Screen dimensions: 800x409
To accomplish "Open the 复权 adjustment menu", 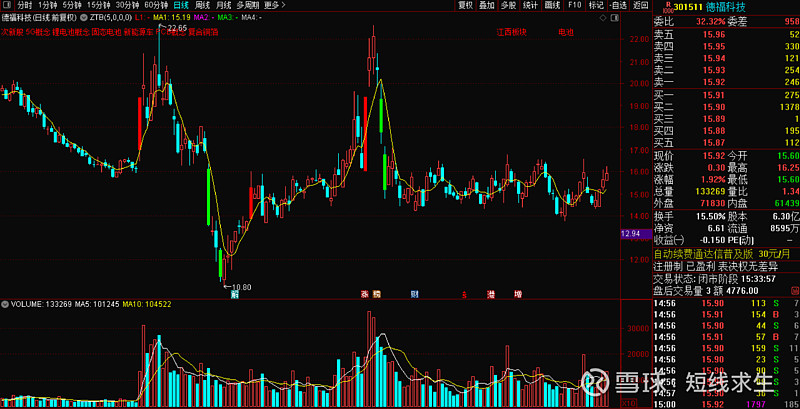I will click(x=465, y=6).
